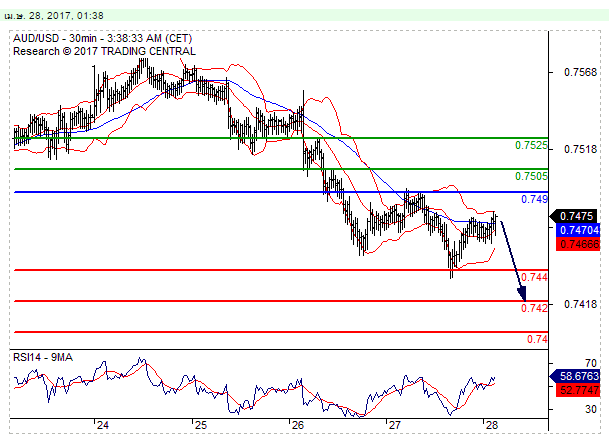This screenshot has width=609, height=446.
Task: Click the 0.7518 price axis value
Action: [x=580, y=149]
